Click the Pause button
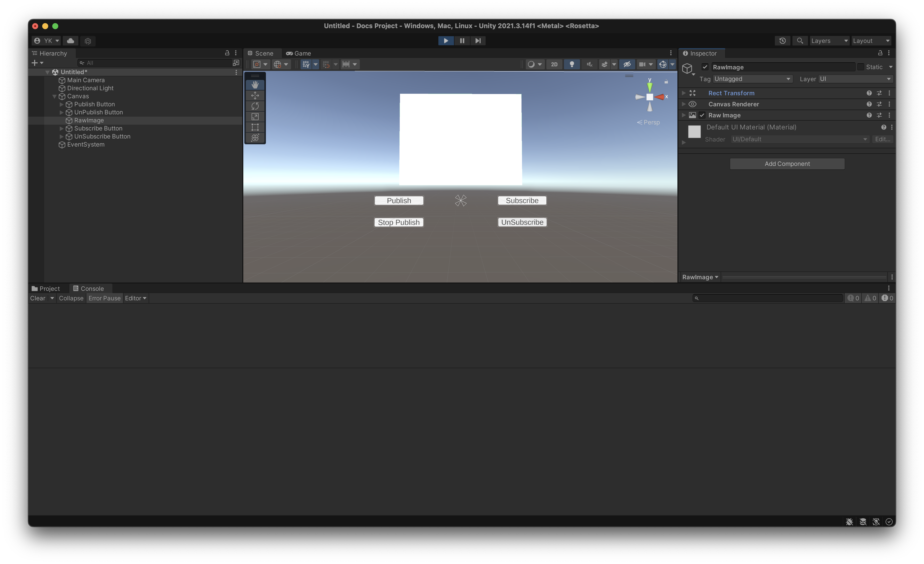 click(x=462, y=40)
